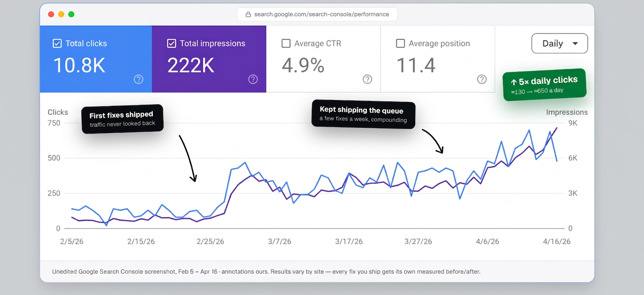Click the help icon in Total clicks card
This screenshot has width=644, height=295.
139,79
